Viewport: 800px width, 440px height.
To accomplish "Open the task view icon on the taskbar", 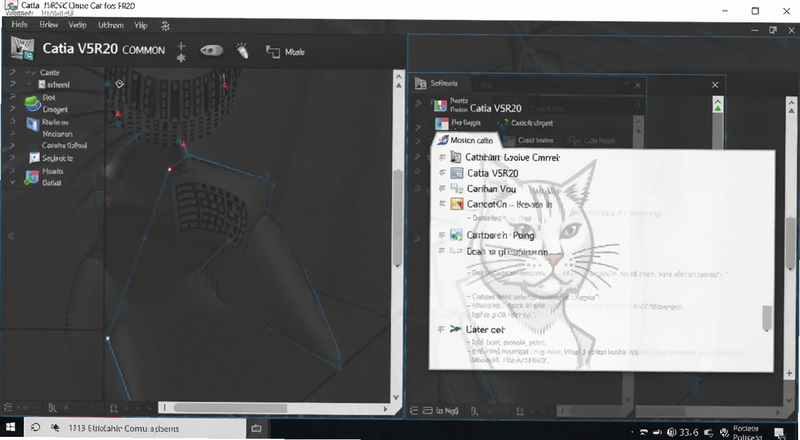I will 257,428.
